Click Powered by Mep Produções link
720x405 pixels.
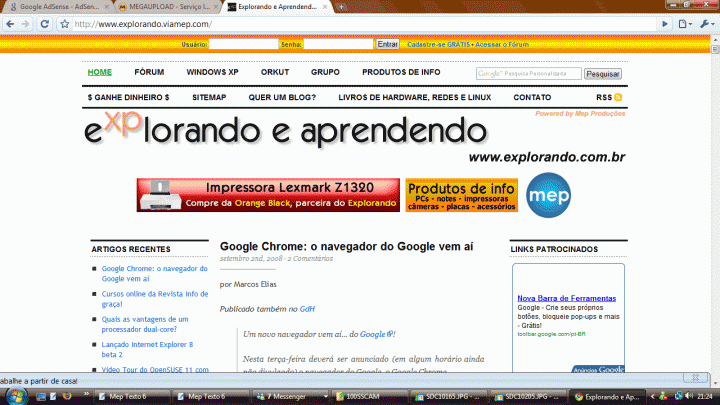point(580,113)
